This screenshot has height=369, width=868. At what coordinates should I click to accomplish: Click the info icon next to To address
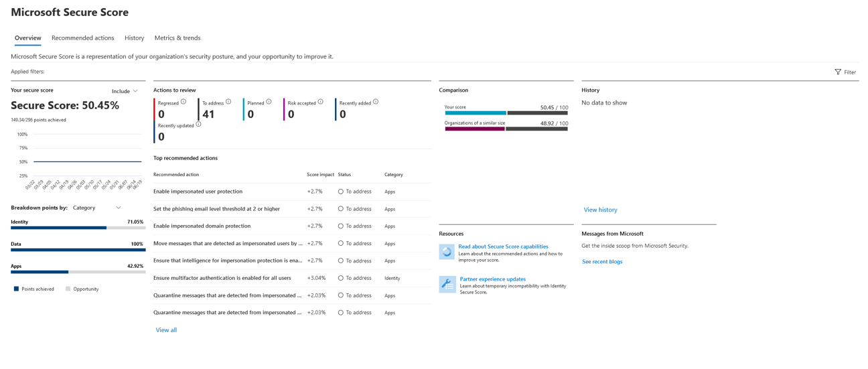228,102
